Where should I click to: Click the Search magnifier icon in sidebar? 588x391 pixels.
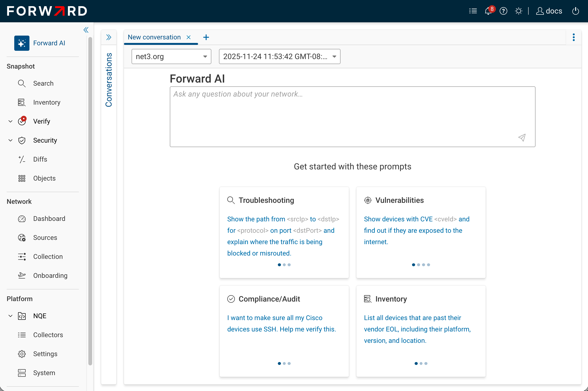pyautogui.click(x=22, y=84)
